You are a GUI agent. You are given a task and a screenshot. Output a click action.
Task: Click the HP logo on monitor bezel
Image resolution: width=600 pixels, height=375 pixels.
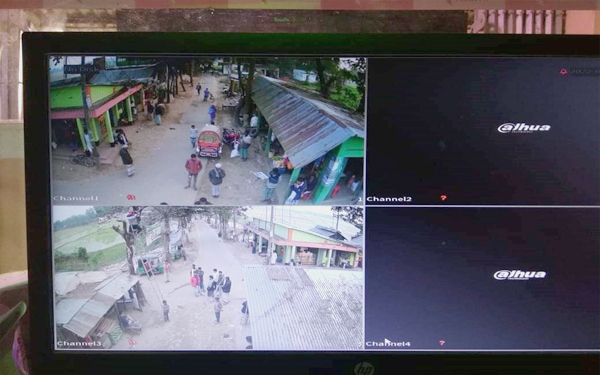coord(364,369)
